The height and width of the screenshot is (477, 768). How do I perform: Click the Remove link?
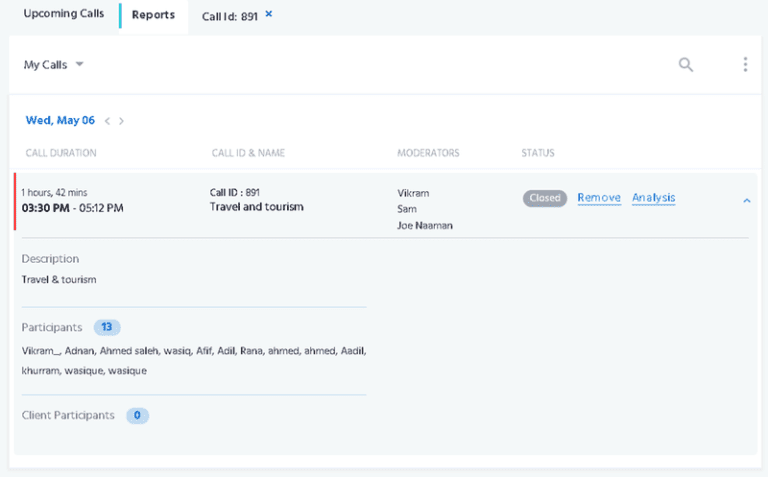pos(599,198)
